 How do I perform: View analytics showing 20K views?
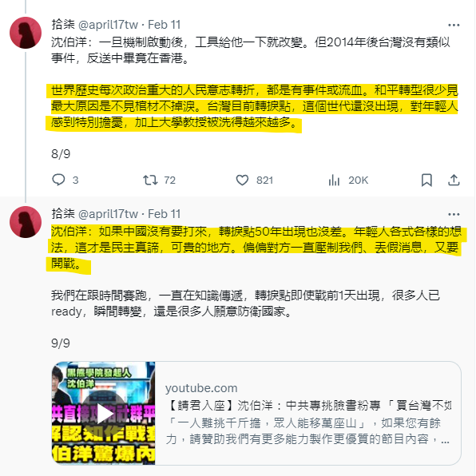point(348,180)
